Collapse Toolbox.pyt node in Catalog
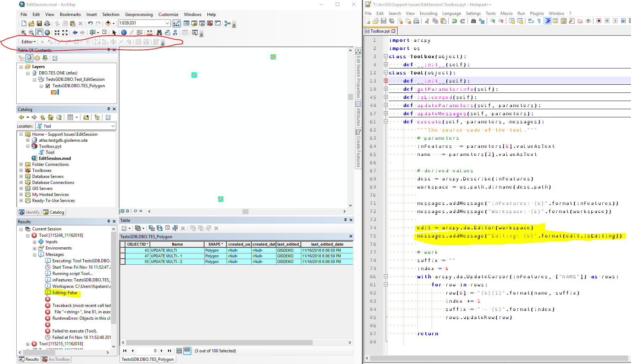Screen dimensions: 631x364 [x=28, y=146]
